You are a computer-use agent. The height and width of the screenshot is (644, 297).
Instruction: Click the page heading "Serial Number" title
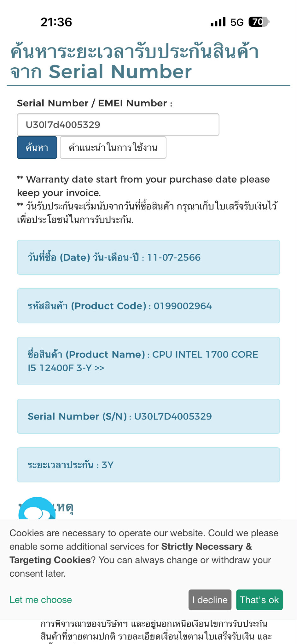(x=120, y=71)
